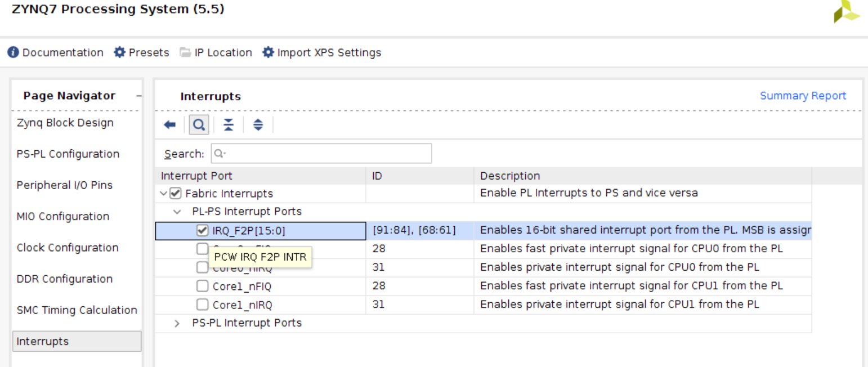Click the Expand All toolbar icon
The width and height of the screenshot is (868, 367).
258,125
